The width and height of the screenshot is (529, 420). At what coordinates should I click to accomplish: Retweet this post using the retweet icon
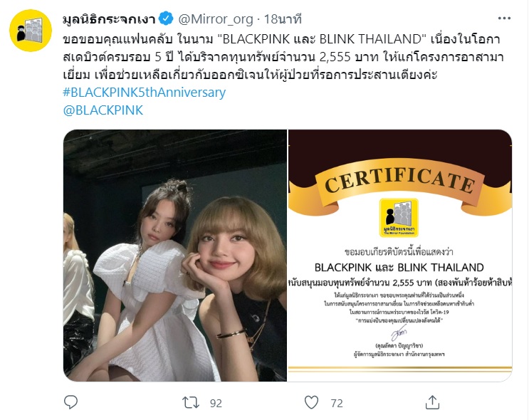point(191,402)
